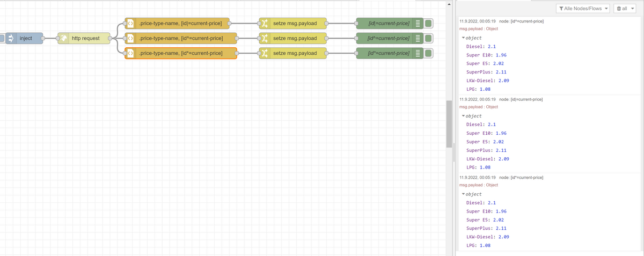Image resolution: width=644 pixels, height=256 pixels.
Task: Collapse object in [id|=current-price] debug message
Action: [464, 116]
